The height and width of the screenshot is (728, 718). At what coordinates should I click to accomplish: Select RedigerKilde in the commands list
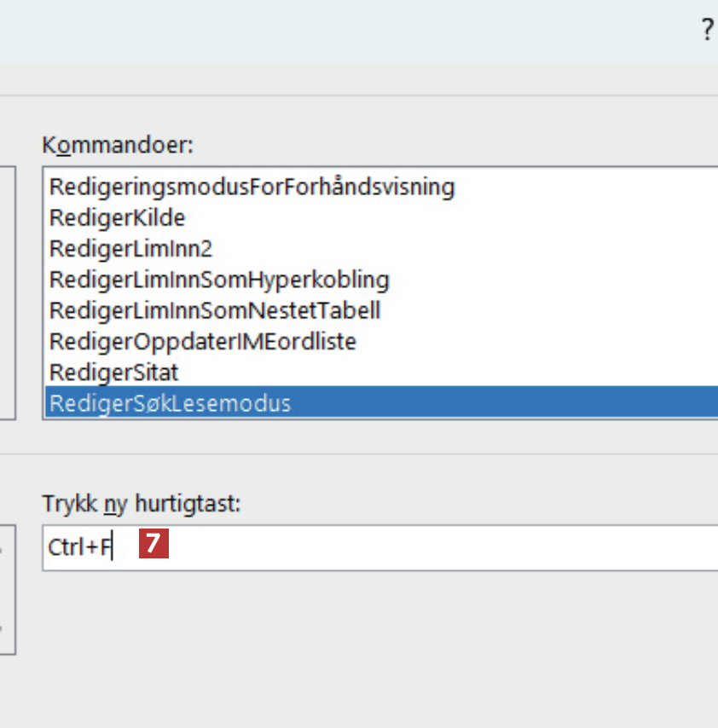117,217
